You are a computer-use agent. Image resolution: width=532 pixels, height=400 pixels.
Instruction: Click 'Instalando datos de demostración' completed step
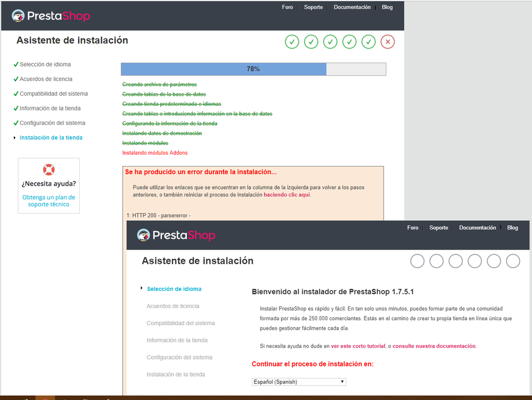pos(162,134)
